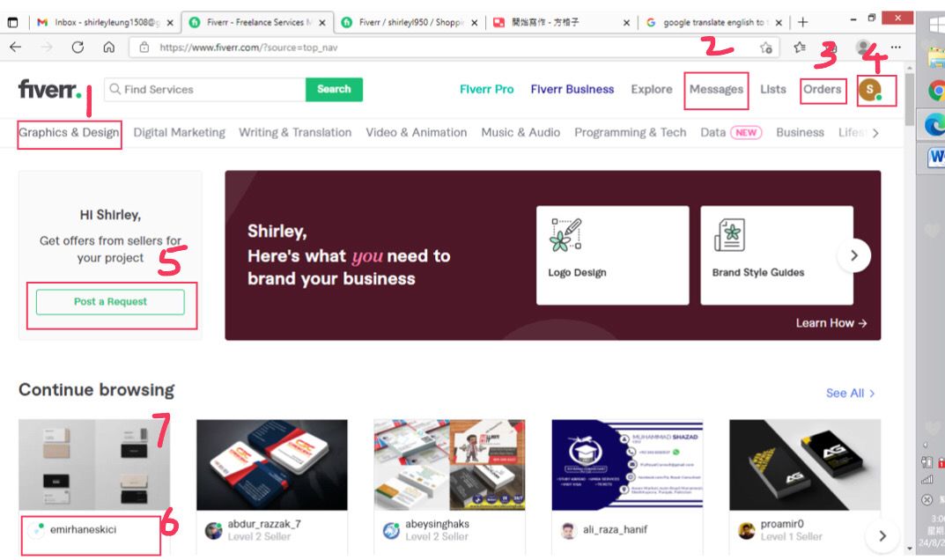Click the abeysinghaks seller name
This screenshot has width=945, height=560.
437,524
